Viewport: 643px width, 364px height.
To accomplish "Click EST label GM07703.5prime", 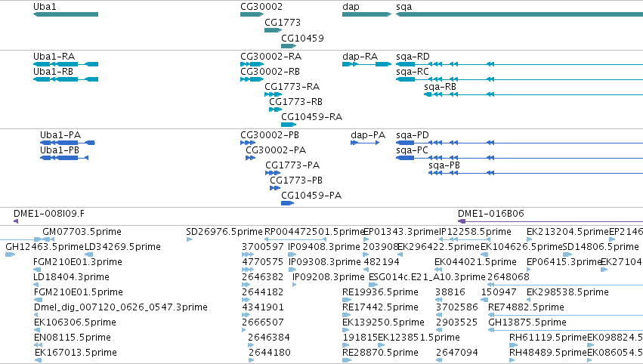I will 82,232.
